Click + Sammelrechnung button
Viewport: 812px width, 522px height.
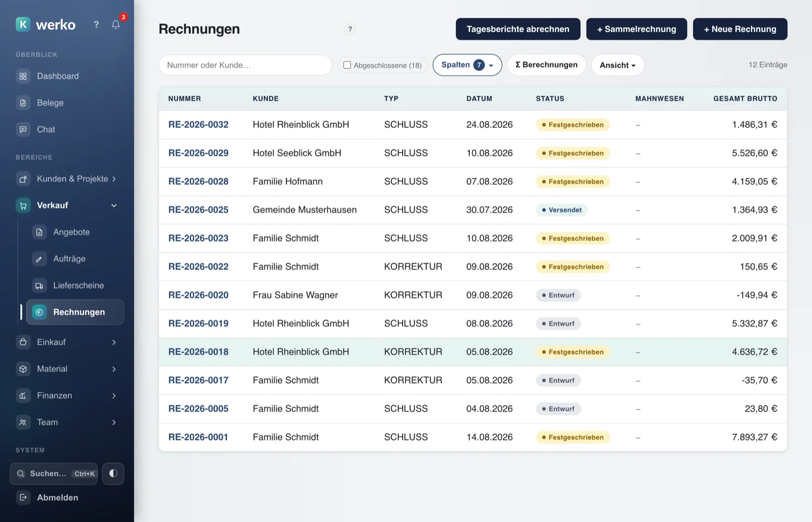pyautogui.click(x=636, y=29)
